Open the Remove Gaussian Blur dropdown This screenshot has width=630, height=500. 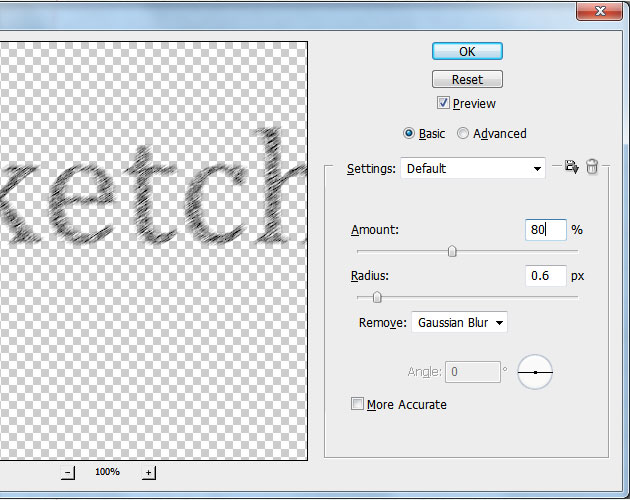click(459, 322)
